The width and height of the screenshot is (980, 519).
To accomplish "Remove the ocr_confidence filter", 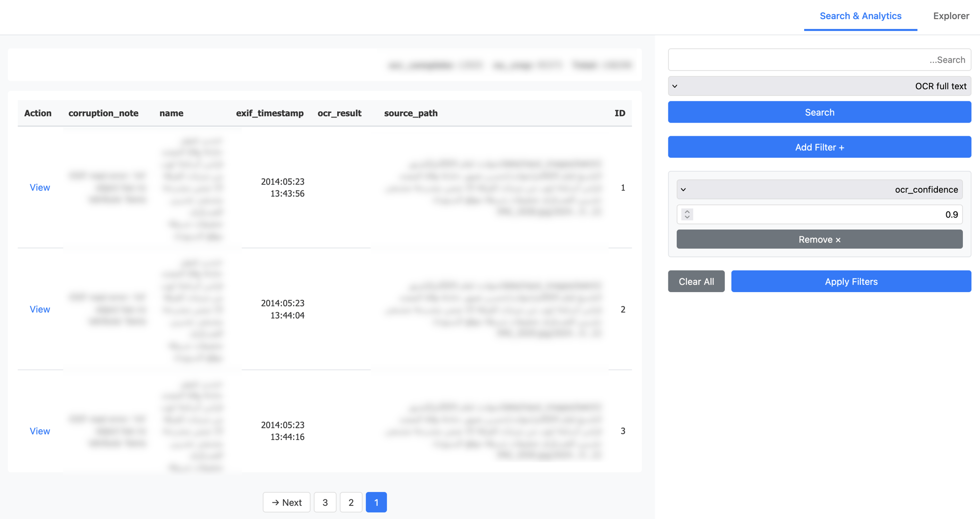I will coord(819,239).
